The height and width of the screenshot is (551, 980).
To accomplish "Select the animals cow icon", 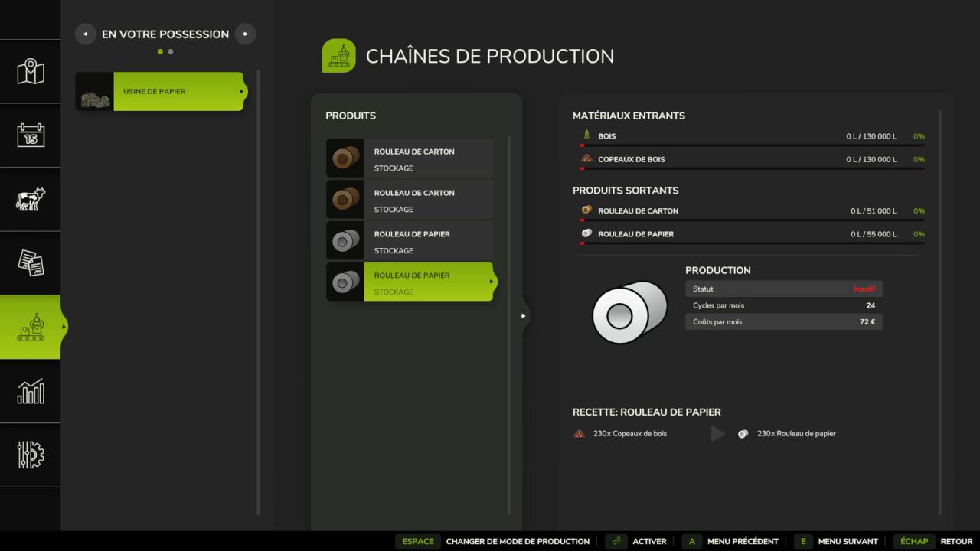I will click(31, 199).
